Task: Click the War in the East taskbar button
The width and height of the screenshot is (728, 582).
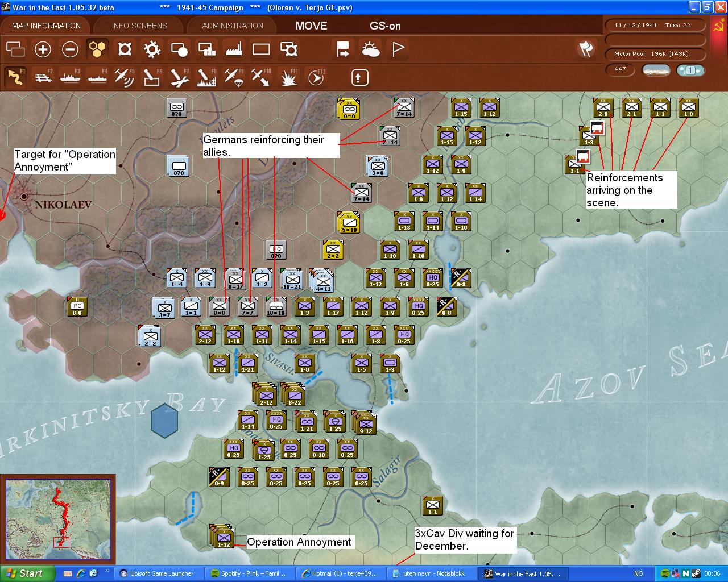Action: pos(523,573)
